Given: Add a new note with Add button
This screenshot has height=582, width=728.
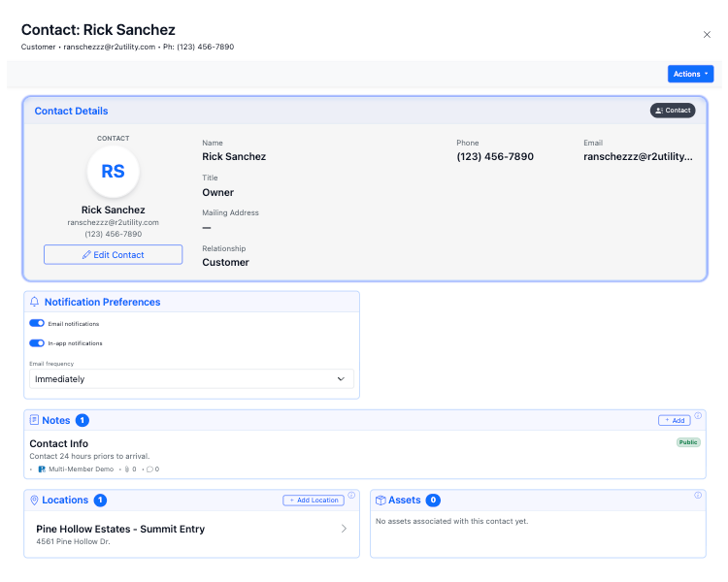Looking at the screenshot, I should pyautogui.click(x=674, y=420).
